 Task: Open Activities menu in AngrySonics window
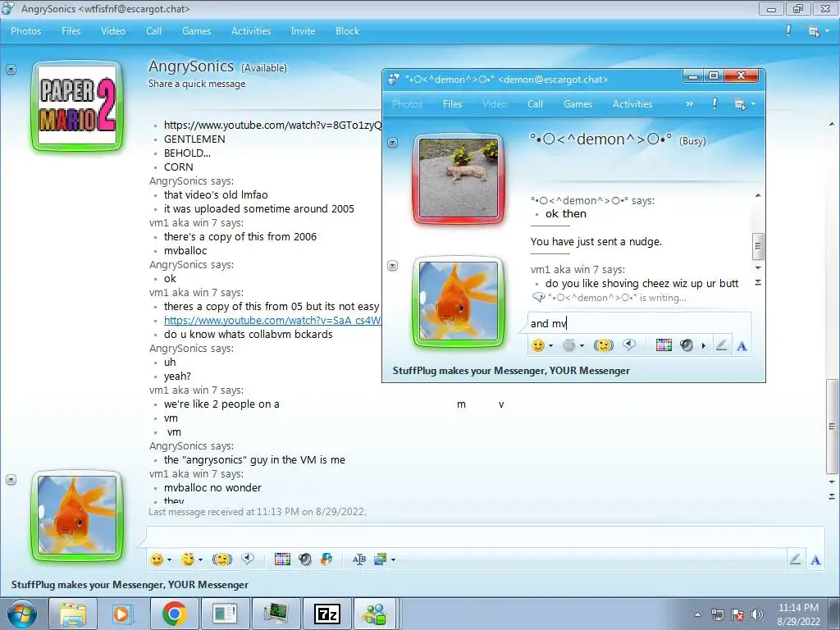[251, 31]
